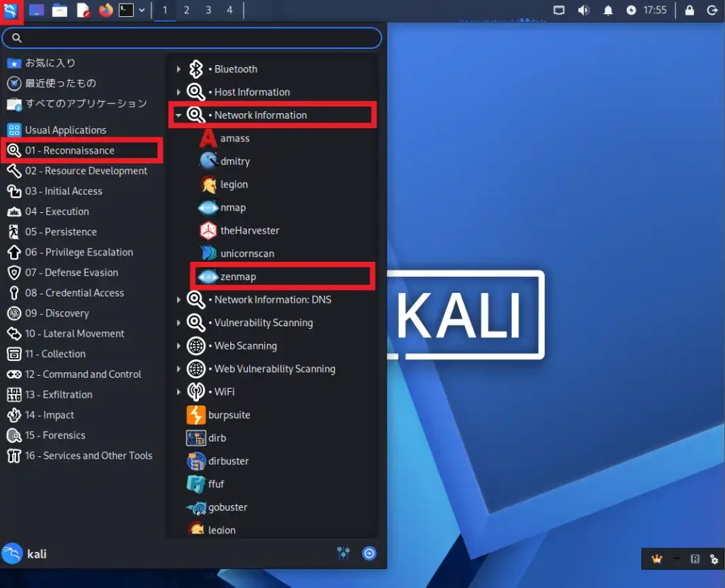This screenshot has height=588, width=725.
Task: Launch theHarvester tool icon
Action: 208,230
